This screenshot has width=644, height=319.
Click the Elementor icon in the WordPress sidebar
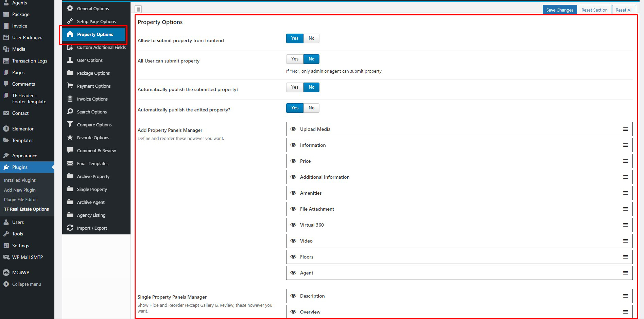(x=6, y=129)
